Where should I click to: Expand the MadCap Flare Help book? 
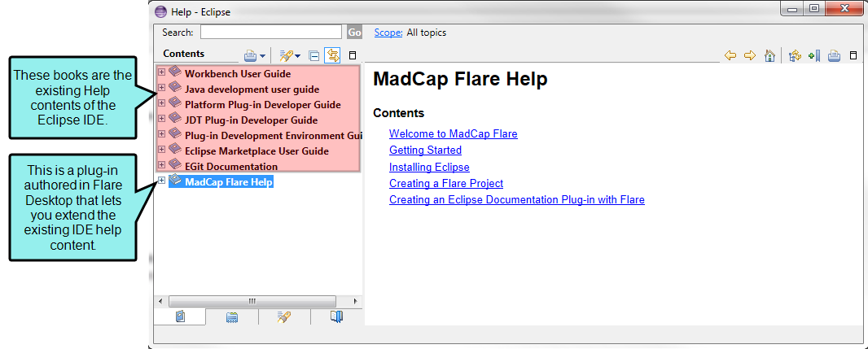(x=161, y=181)
